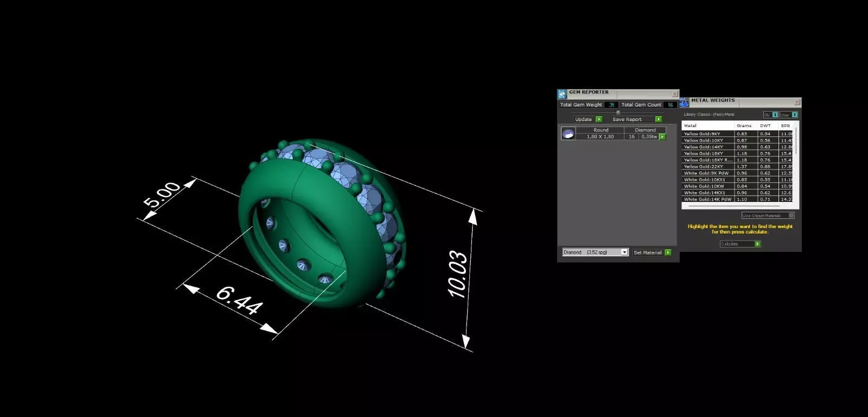Viewport: 868px width, 417px height.
Task: Open the Diamond (3.52 spg) material dropdown
Action: click(595, 252)
